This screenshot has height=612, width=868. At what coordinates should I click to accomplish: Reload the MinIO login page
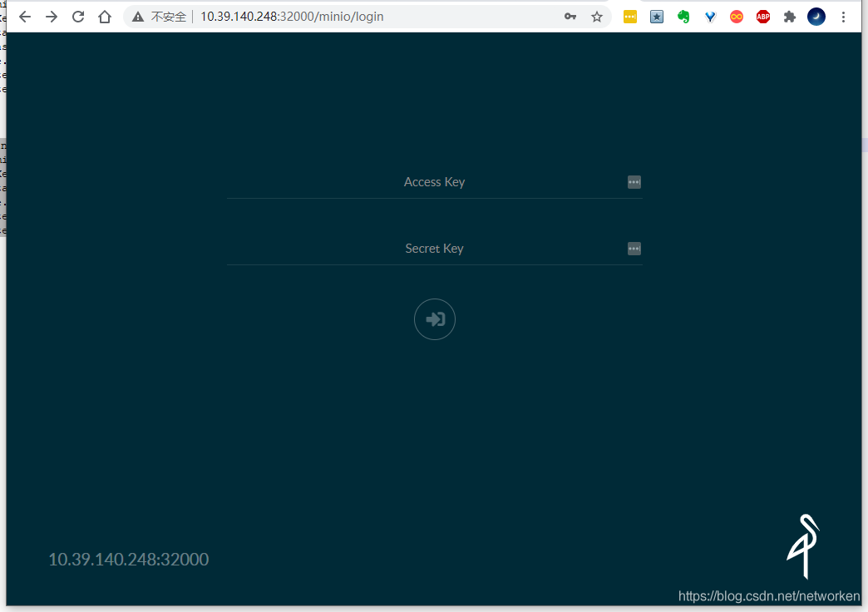tap(78, 17)
